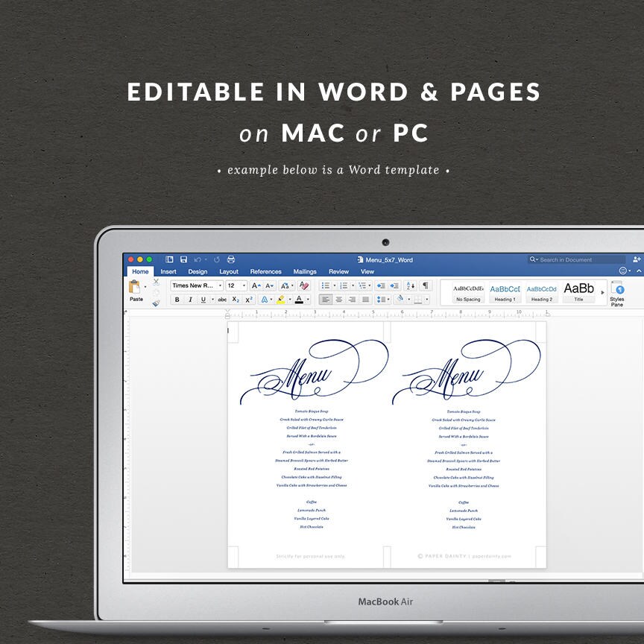Open the underline style dropdown arrow
Screen dimensions: 644x644
pos(212,300)
